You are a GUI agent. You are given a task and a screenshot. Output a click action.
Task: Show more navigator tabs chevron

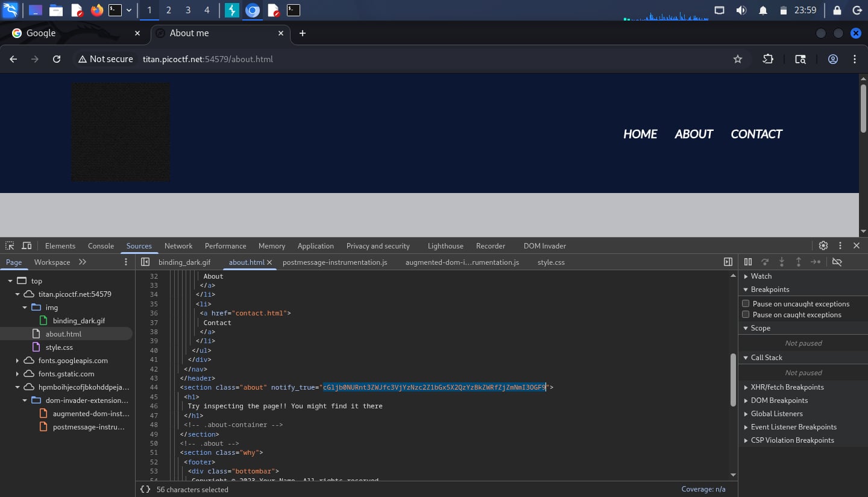pos(83,262)
